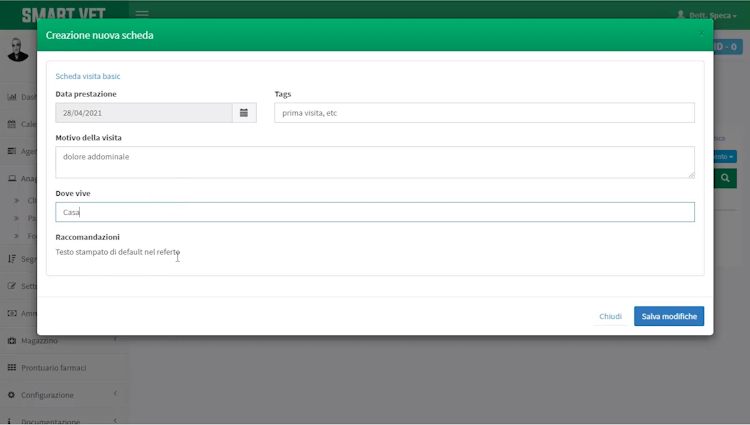
Task: Click the Chiudi button
Action: point(610,316)
